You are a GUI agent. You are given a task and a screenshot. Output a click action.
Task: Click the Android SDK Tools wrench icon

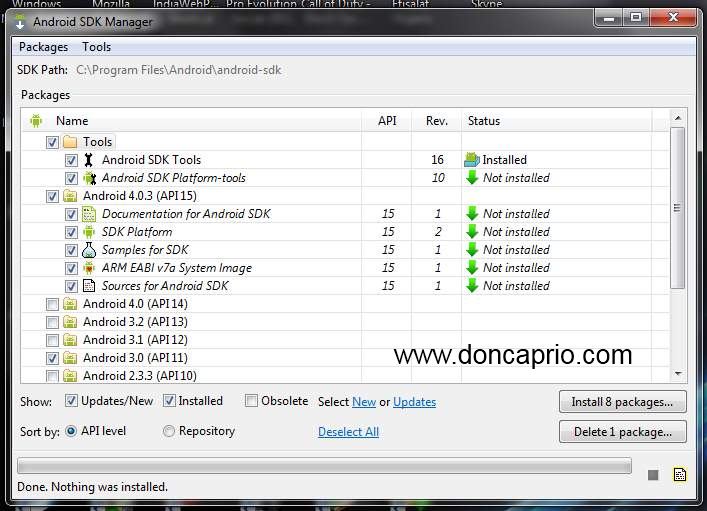pos(89,160)
